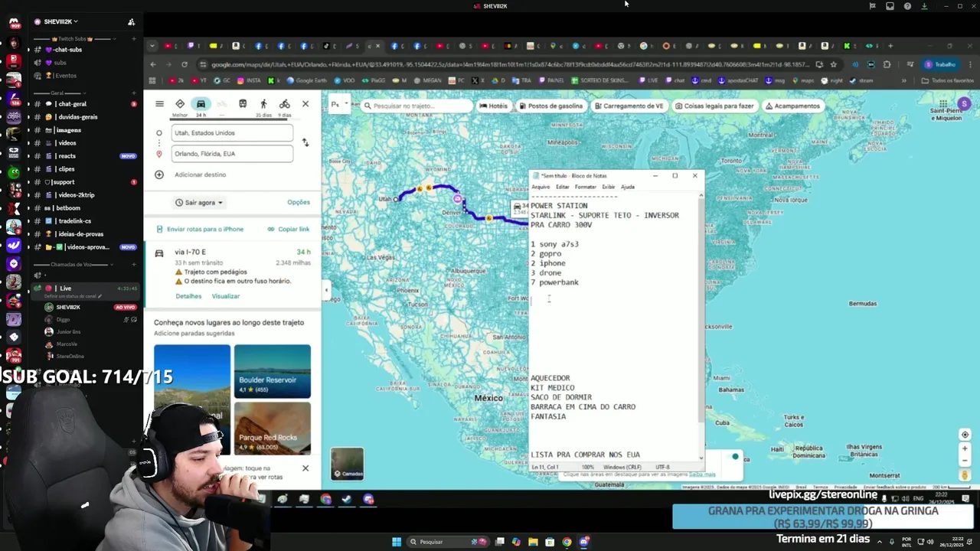Screen dimensions: 980x551
Task: Click the Windows taskbar Pesquisar search box
Action: coord(449,542)
